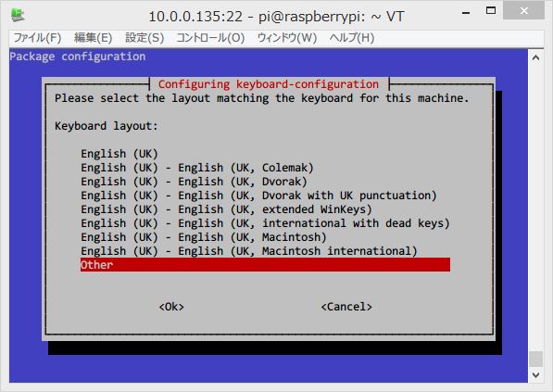
Task: Select the highlighted Other option
Action: (x=265, y=265)
